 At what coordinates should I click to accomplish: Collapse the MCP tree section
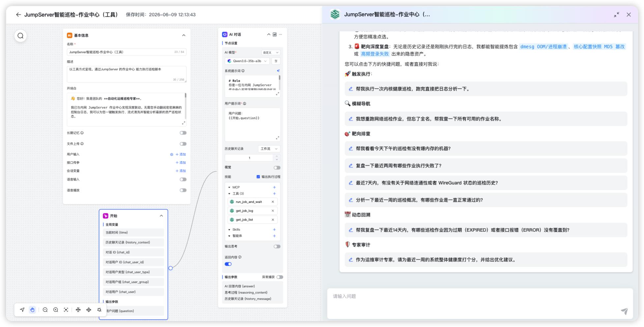pyautogui.click(x=229, y=187)
